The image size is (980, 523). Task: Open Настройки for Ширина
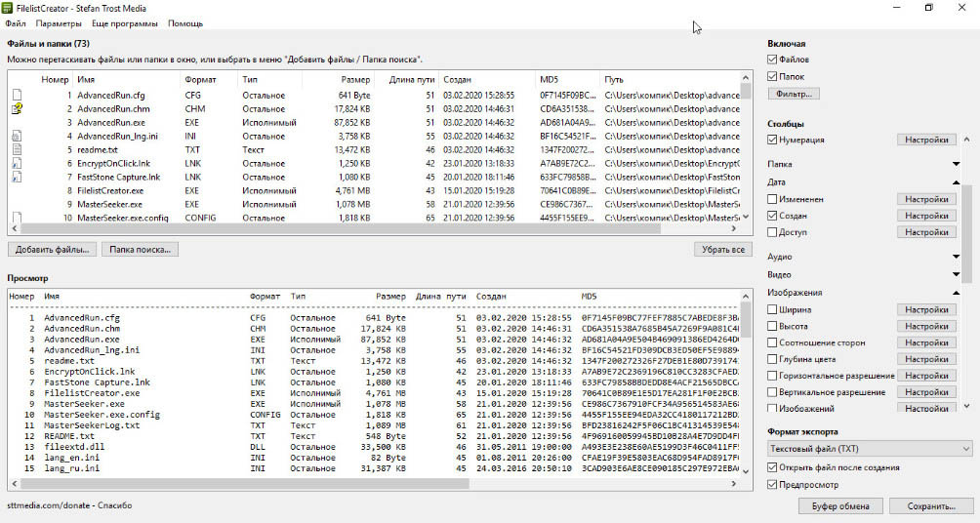coord(926,309)
